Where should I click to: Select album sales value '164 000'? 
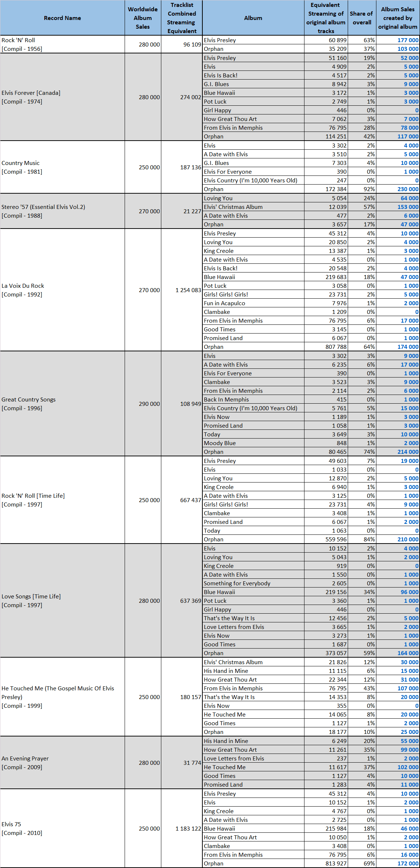coord(408,653)
